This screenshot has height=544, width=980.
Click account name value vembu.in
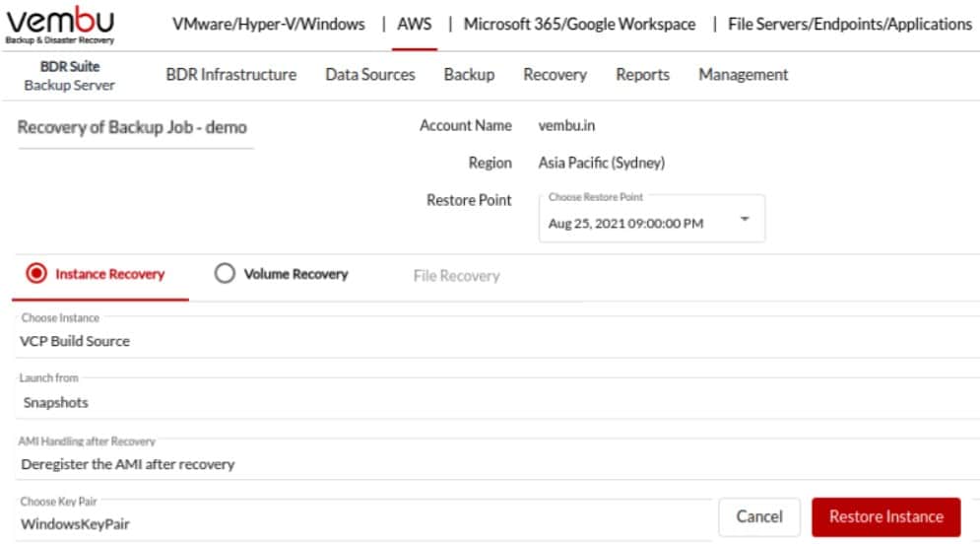[x=566, y=126]
